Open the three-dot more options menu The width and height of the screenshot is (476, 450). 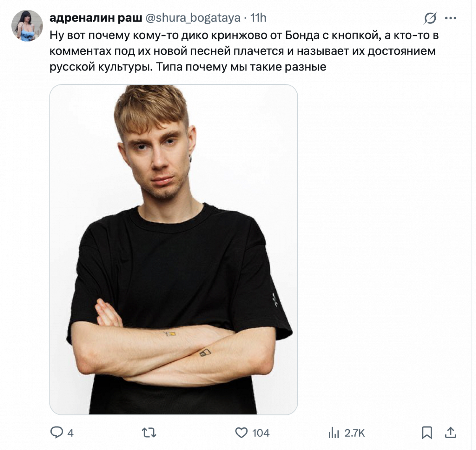click(x=451, y=18)
